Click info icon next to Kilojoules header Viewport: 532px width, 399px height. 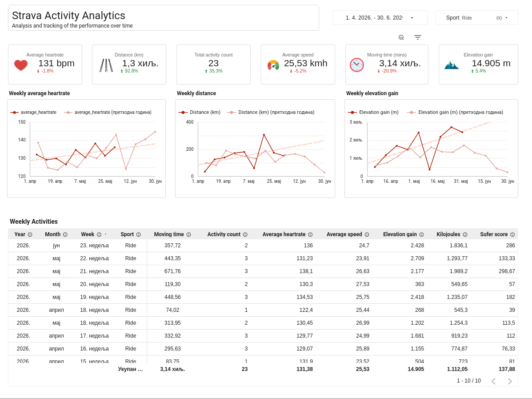pos(465,234)
